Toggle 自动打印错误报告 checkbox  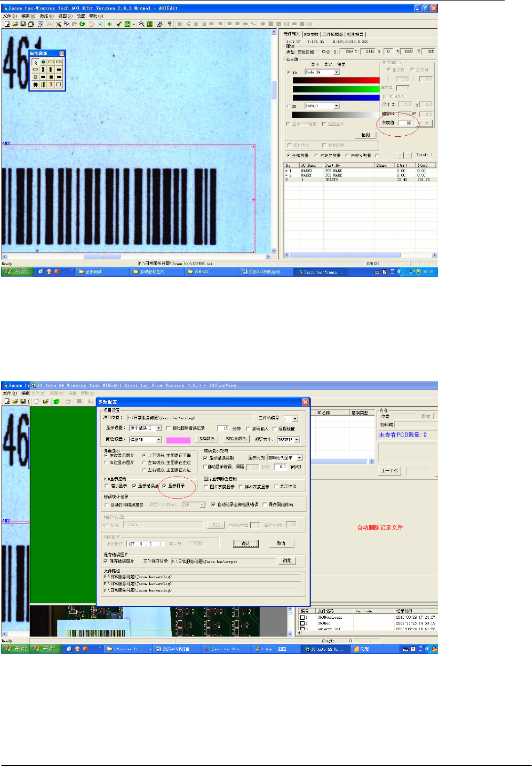[x=107, y=505]
